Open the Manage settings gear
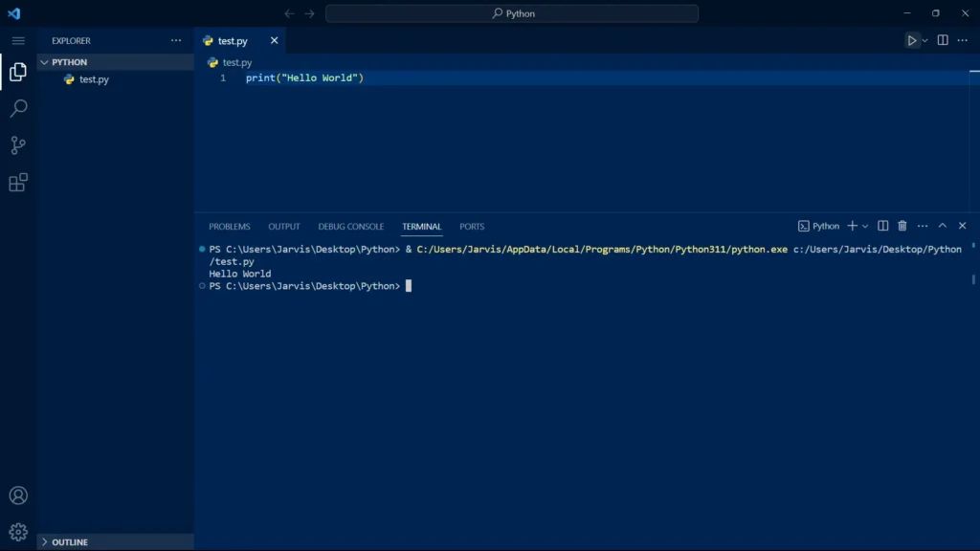Screen dimensions: 980x551 18,532
